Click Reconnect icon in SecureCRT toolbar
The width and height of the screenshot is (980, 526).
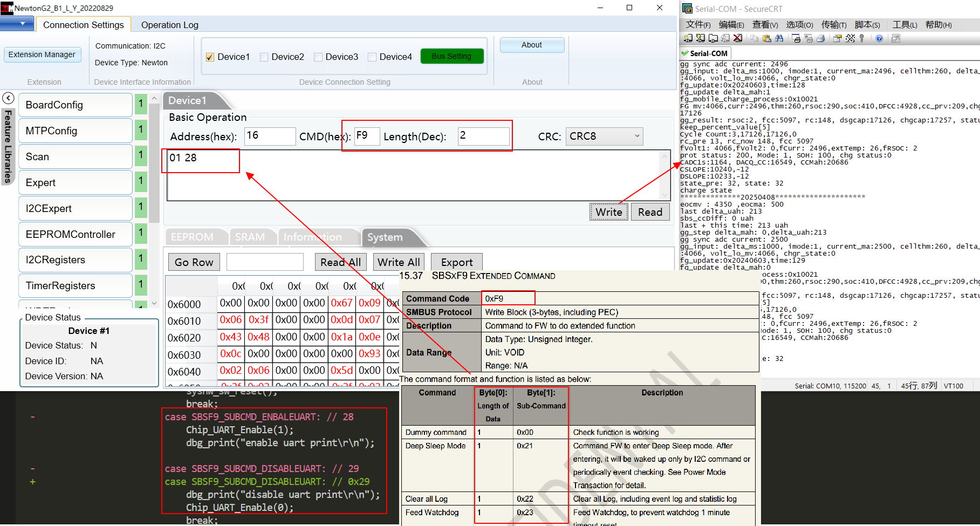click(725, 38)
